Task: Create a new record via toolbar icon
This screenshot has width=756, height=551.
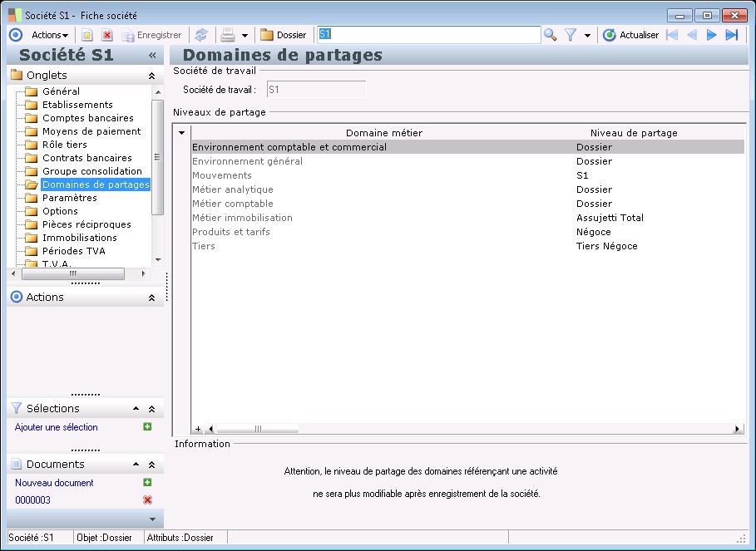Action: pos(86,35)
